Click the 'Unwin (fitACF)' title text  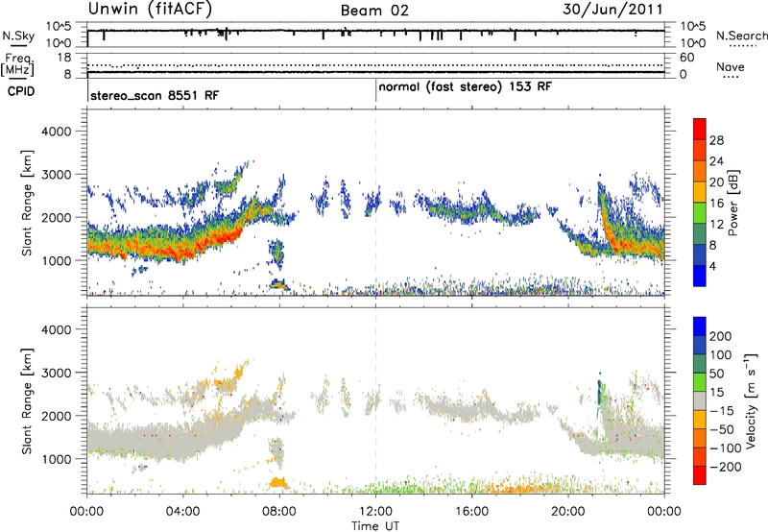tap(150, 10)
